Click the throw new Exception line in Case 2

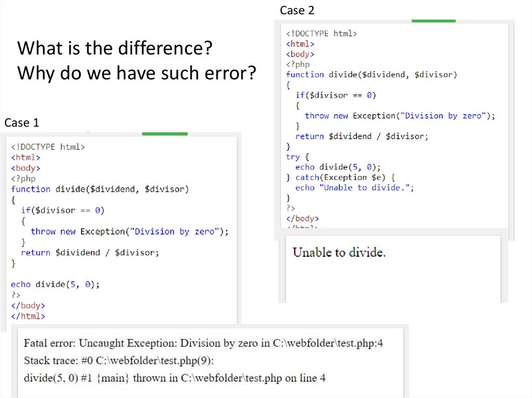400,116
